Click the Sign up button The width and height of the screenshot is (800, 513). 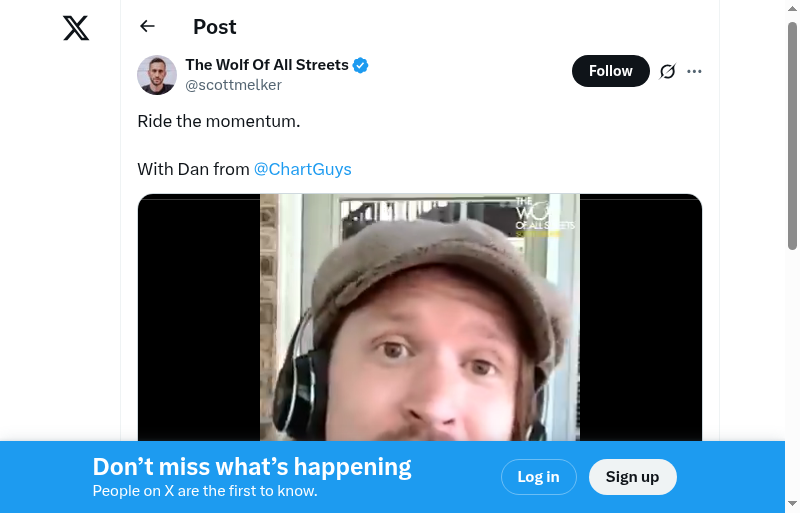coord(633,477)
